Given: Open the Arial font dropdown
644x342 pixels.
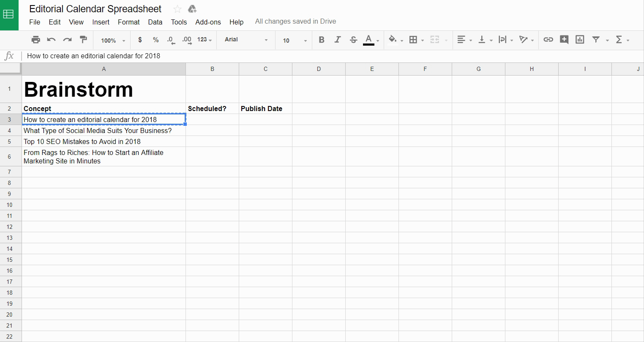Looking at the screenshot, I should pos(246,40).
